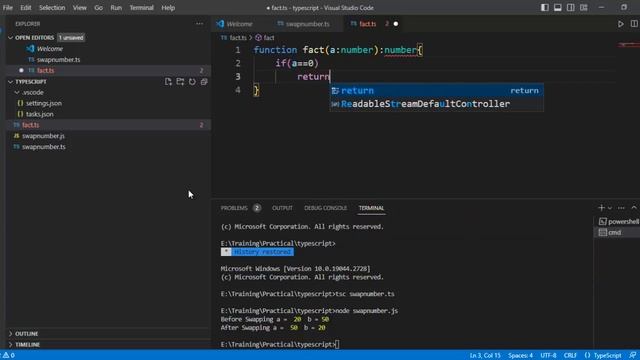This screenshot has width=640, height=360.
Task: Open the Help menu
Action: coord(168,8)
